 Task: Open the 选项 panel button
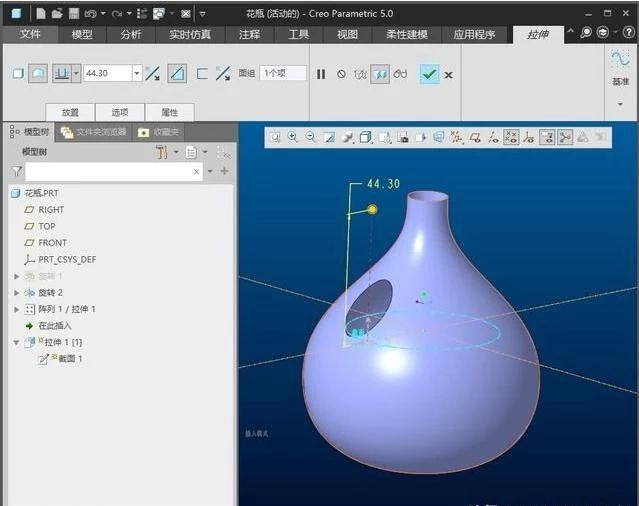(120, 112)
